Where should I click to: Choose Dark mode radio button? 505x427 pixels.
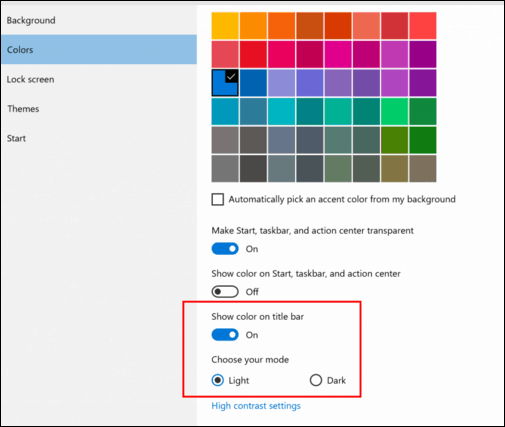click(x=316, y=380)
